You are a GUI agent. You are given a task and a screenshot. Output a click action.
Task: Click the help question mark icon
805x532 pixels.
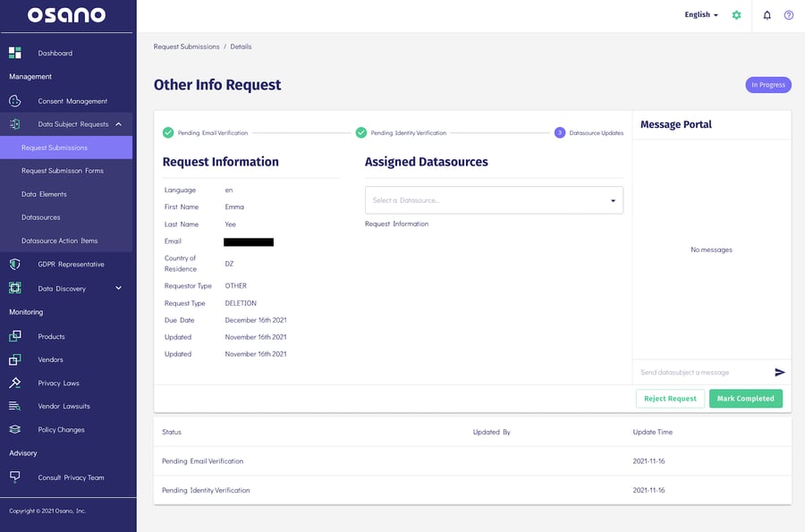pyautogui.click(x=789, y=15)
